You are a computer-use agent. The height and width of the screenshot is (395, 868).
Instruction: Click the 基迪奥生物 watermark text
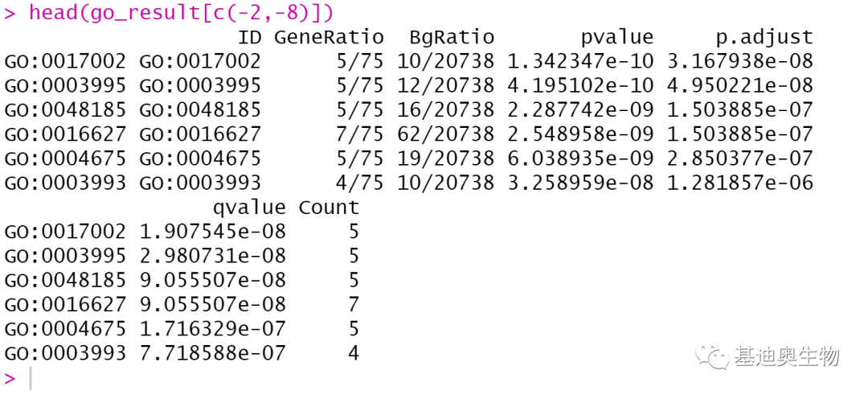786,356
